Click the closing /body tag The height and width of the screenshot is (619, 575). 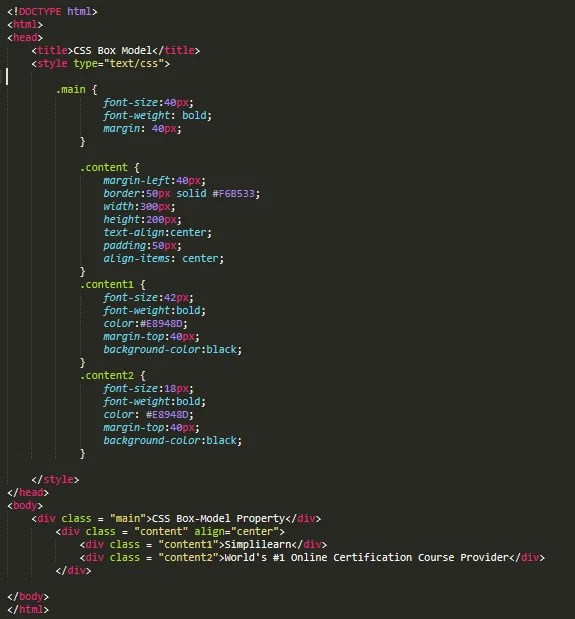pos(28,596)
